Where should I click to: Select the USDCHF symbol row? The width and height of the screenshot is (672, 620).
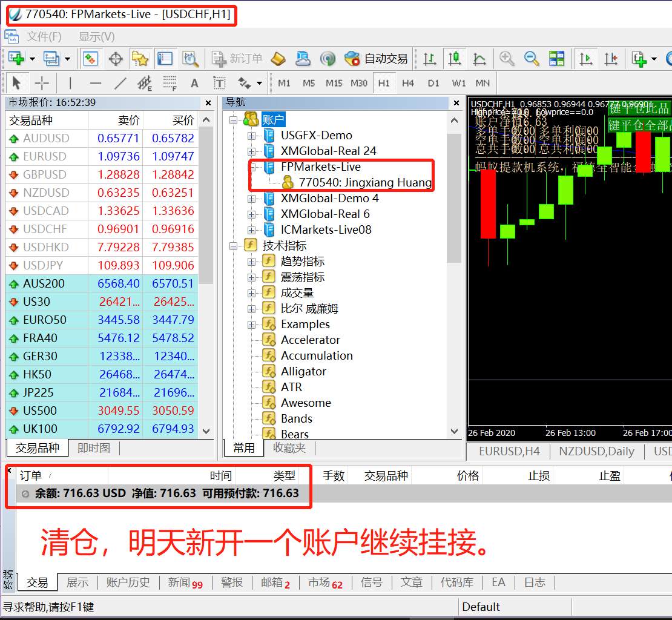102,229
